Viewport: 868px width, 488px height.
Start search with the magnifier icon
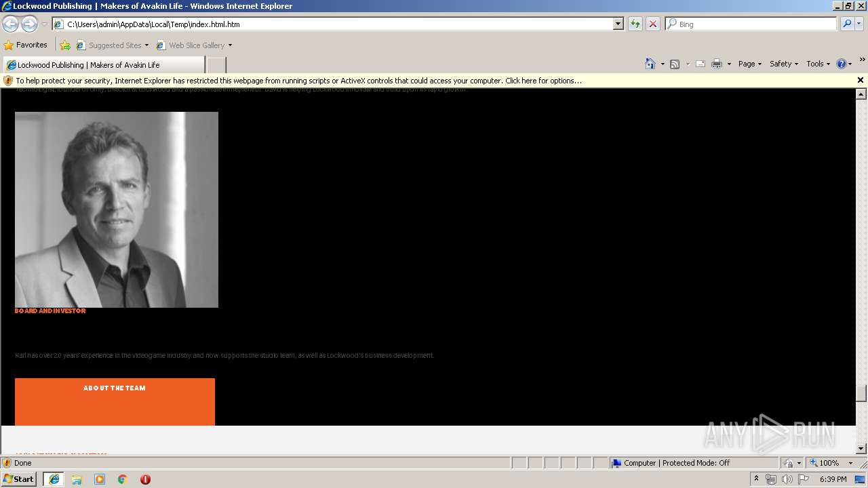tap(847, 24)
